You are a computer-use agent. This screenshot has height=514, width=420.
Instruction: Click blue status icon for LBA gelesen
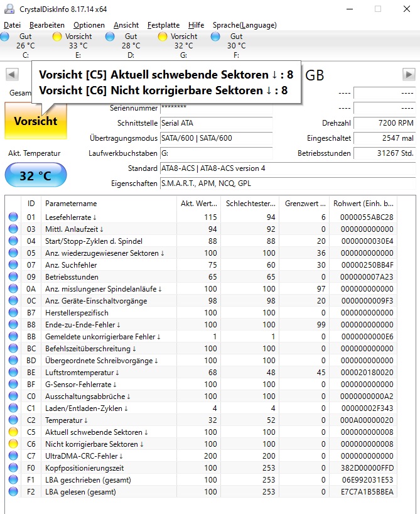[x=13, y=491]
